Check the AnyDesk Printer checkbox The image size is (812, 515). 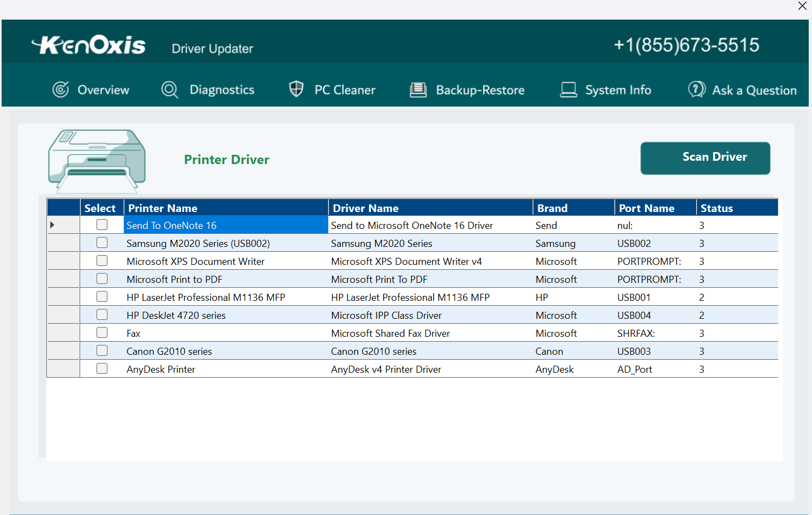pos(102,368)
